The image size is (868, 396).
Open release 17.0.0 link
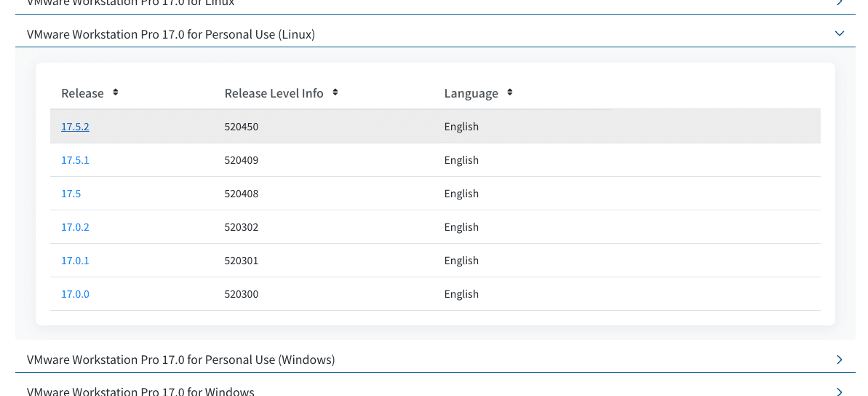pyautogui.click(x=75, y=294)
